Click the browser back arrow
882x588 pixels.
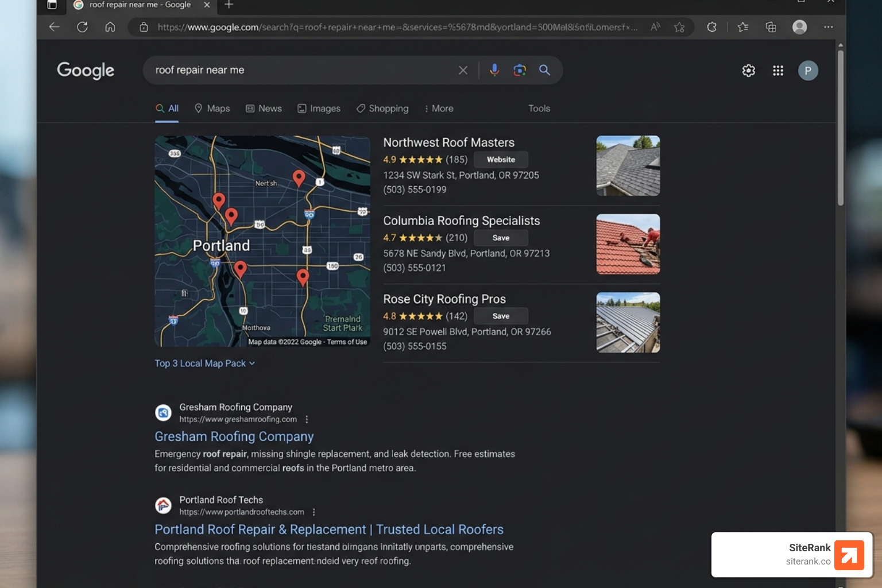54,27
